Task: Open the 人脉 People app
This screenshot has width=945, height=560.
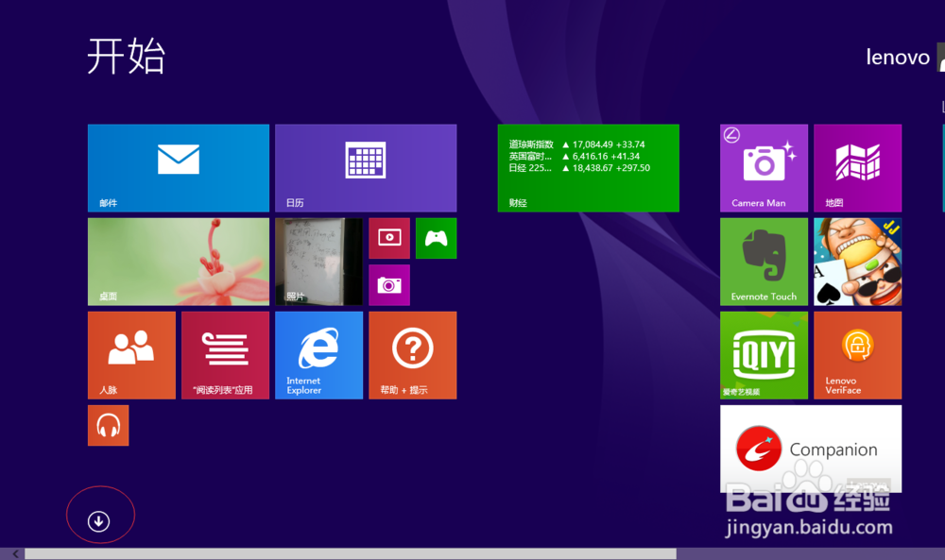Action: click(x=131, y=354)
